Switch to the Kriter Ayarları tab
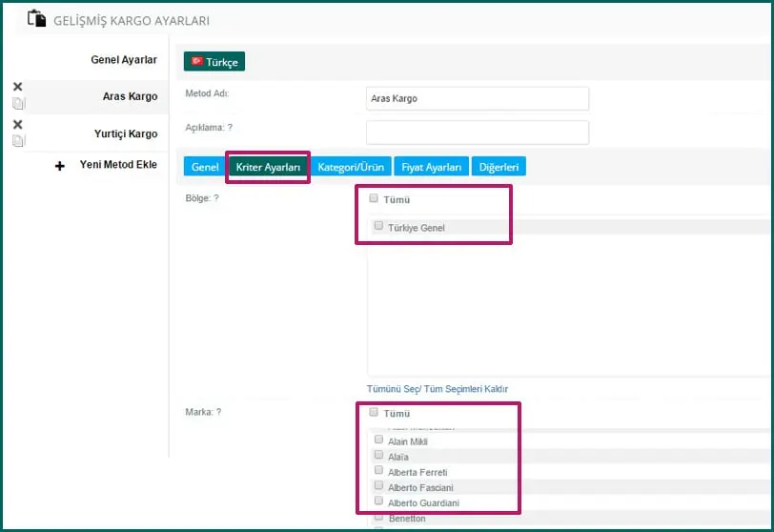The width and height of the screenshot is (774, 532). click(268, 167)
